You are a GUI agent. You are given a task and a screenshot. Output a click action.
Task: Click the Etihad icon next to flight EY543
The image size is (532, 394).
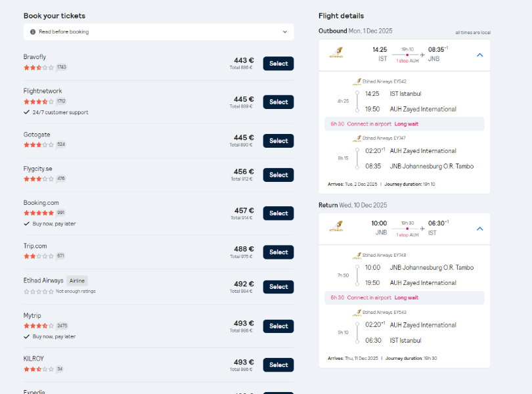(357, 312)
